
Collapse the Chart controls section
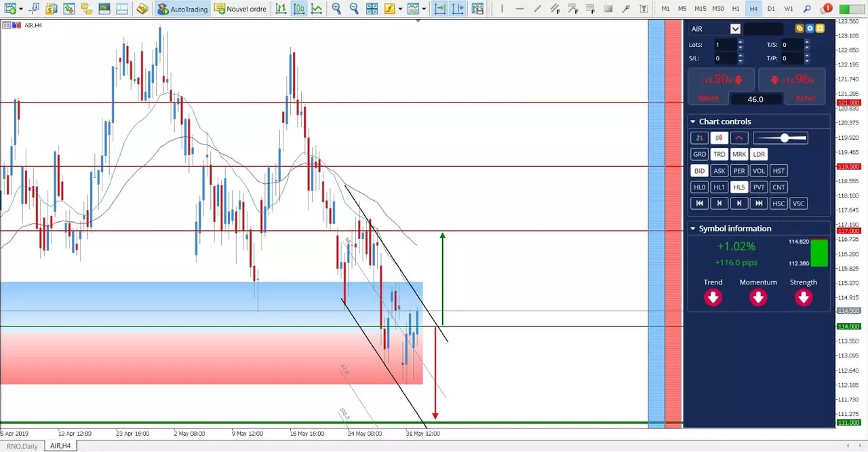point(693,121)
